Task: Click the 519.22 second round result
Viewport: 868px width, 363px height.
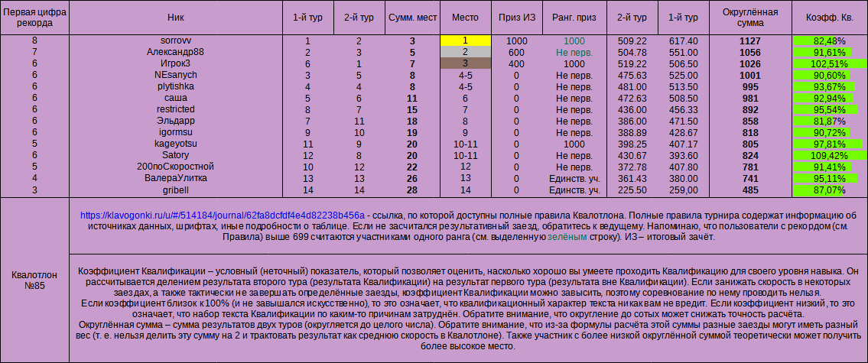Action: [632, 63]
